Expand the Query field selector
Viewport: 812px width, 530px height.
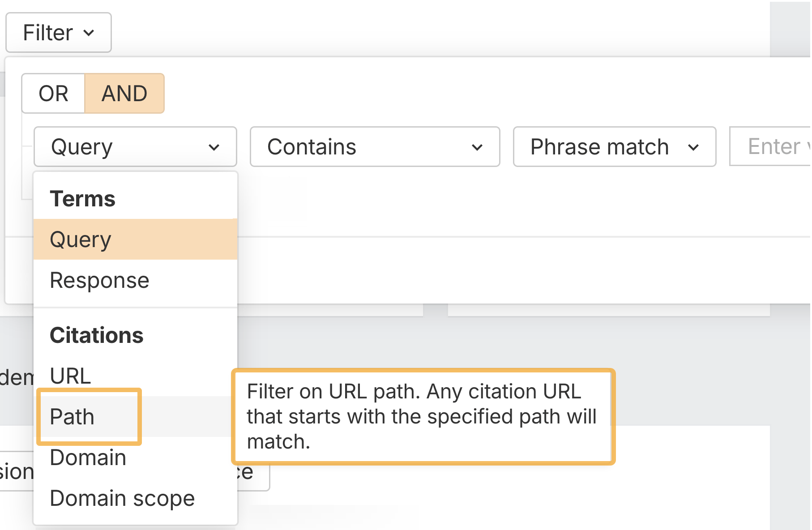[135, 147]
